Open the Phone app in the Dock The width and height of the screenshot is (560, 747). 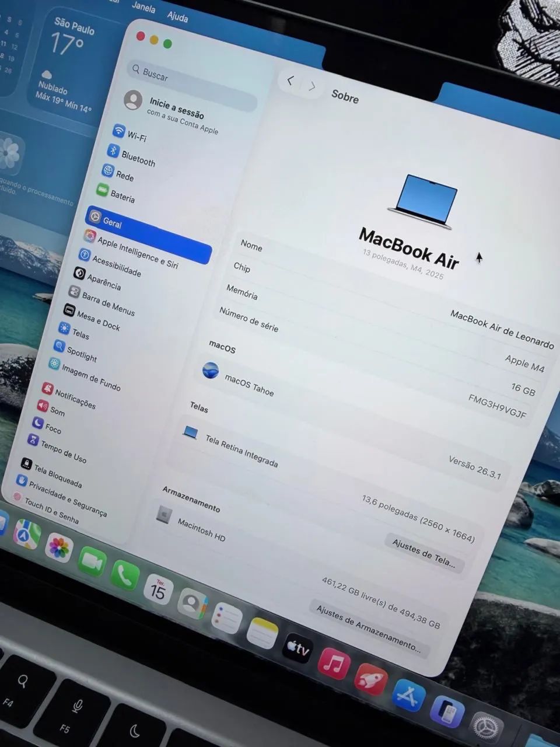(125, 576)
